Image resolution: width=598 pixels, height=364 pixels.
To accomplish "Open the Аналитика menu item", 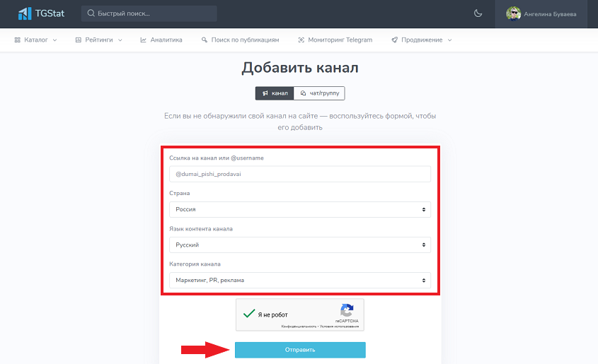I will [161, 40].
